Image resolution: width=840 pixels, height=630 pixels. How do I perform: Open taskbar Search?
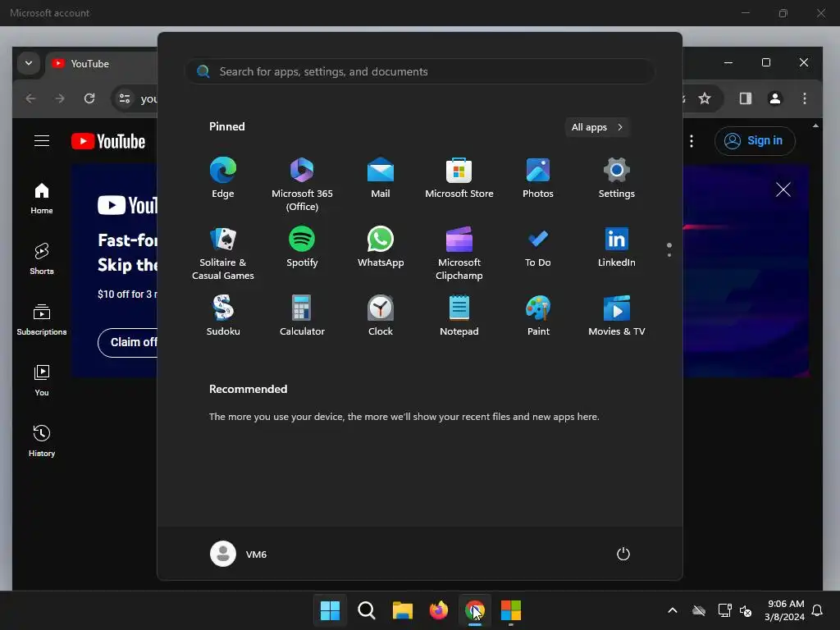point(367,610)
